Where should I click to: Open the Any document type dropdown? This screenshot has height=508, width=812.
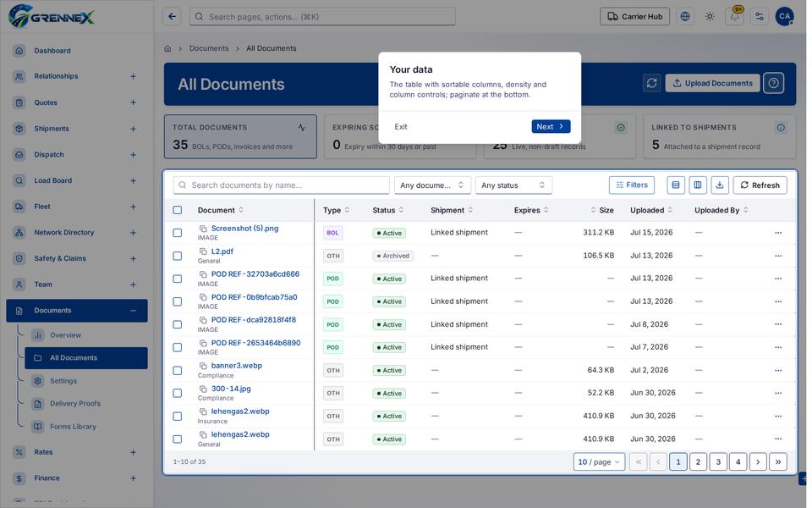(432, 185)
